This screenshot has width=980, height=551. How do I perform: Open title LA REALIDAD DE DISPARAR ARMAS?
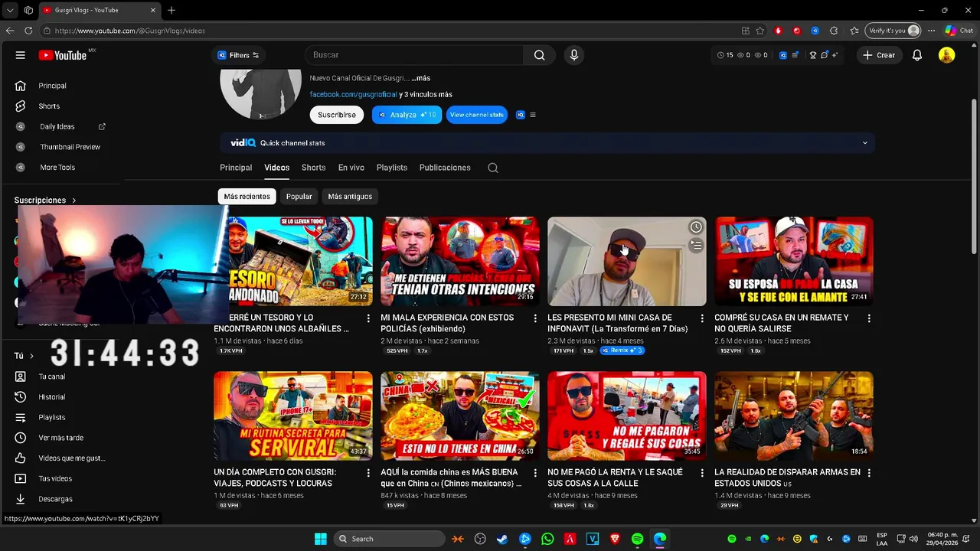787,478
